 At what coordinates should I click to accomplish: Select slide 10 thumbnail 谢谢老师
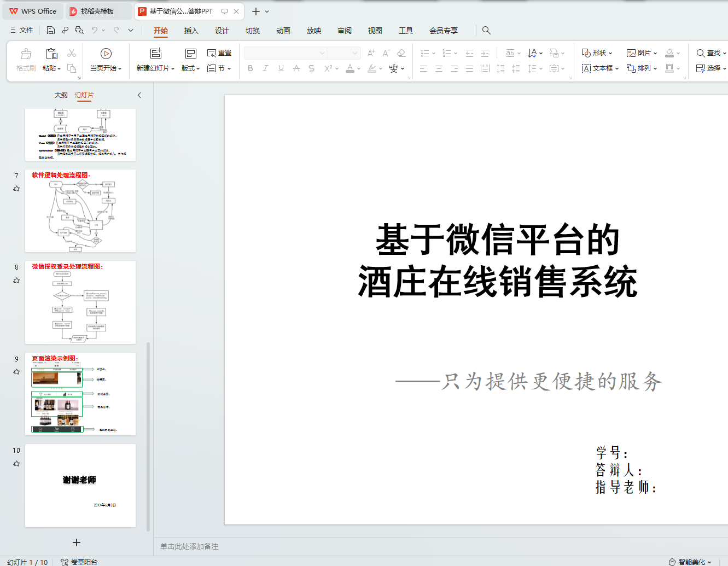[x=80, y=486]
